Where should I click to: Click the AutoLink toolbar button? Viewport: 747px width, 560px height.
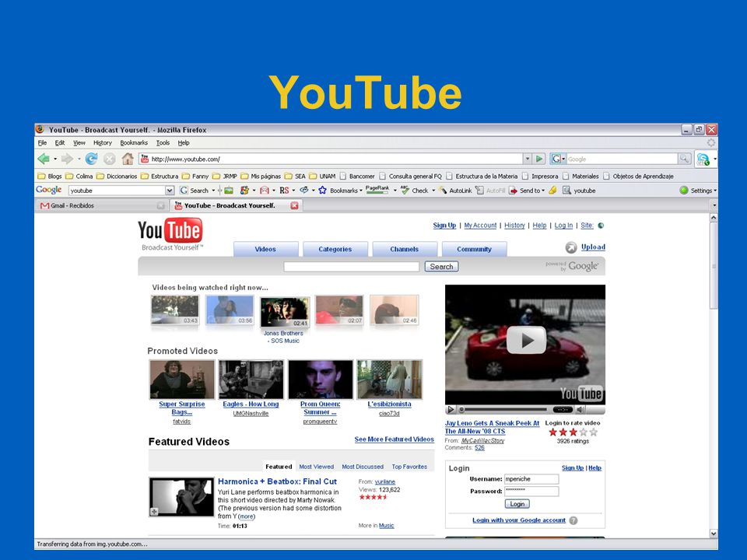(x=455, y=191)
